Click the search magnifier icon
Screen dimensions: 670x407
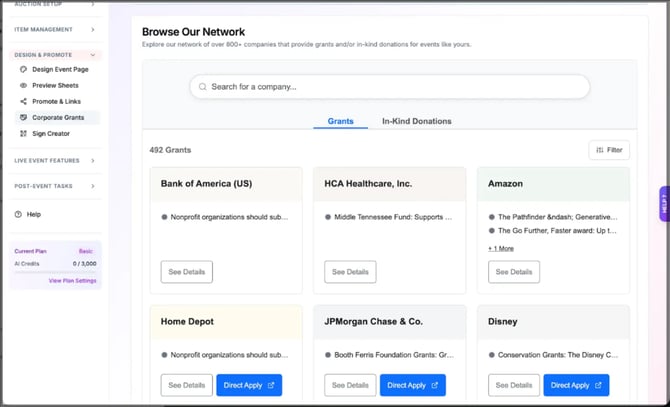pyautogui.click(x=204, y=87)
